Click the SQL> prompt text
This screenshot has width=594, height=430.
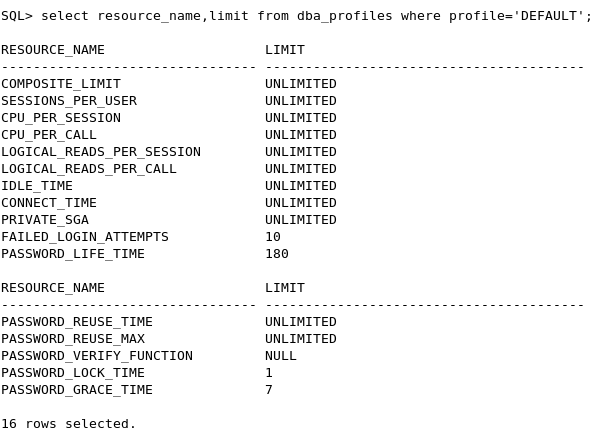click(x=17, y=16)
